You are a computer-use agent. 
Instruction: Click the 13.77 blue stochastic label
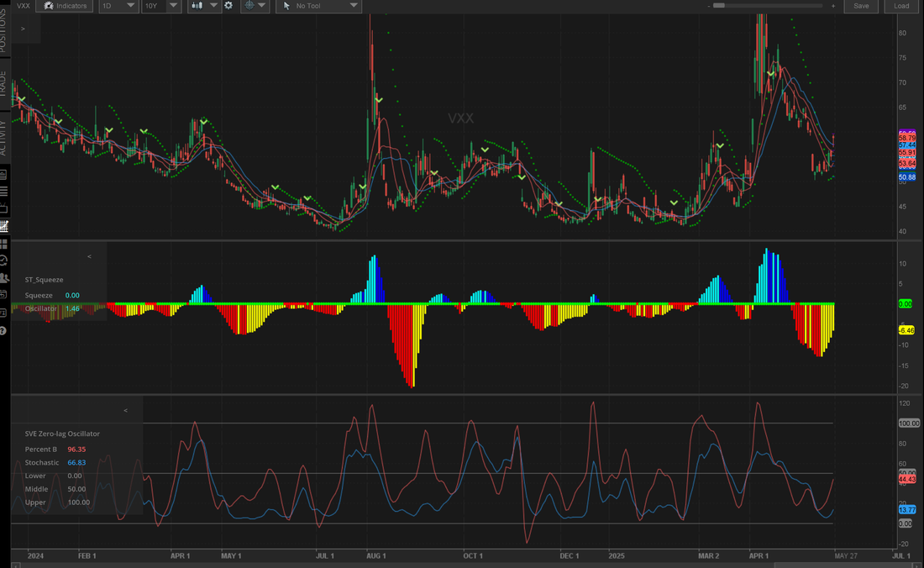click(x=907, y=510)
